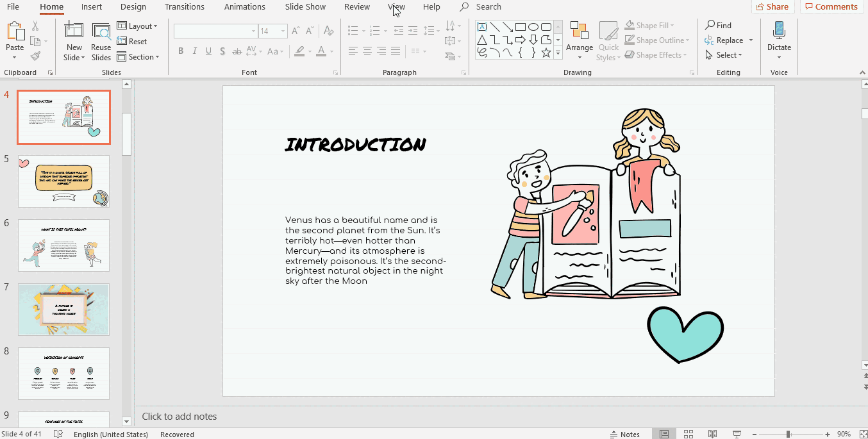The height and width of the screenshot is (439, 868).
Task: Pick the oval shape tool
Action: (x=533, y=27)
